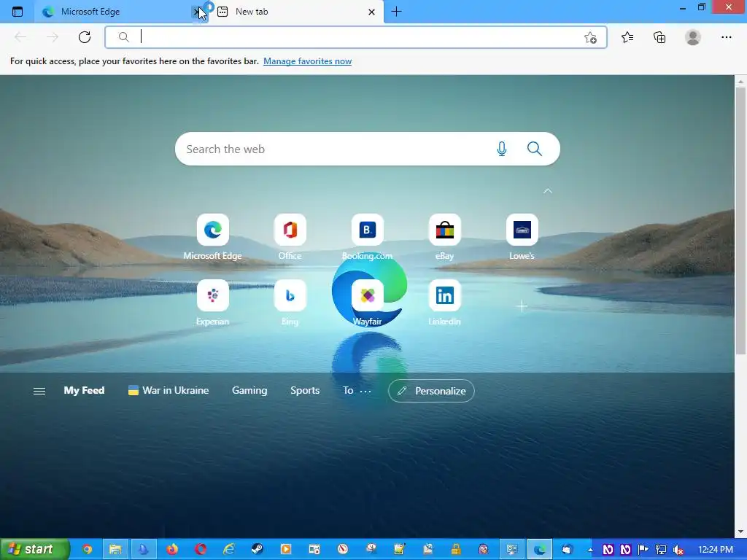Focus the browser address bar
The image size is (747, 560).
[x=356, y=37]
